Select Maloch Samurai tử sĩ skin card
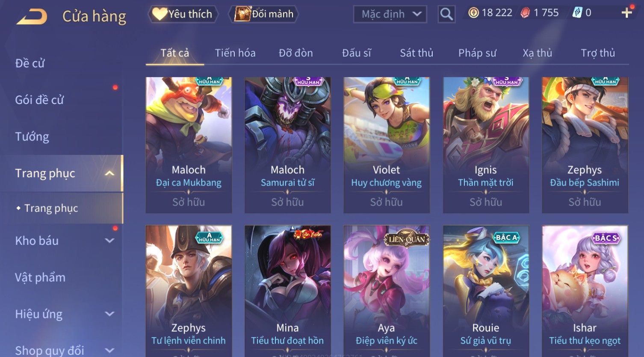The width and height of the screenshot is (644, 357). click(287, 145)
